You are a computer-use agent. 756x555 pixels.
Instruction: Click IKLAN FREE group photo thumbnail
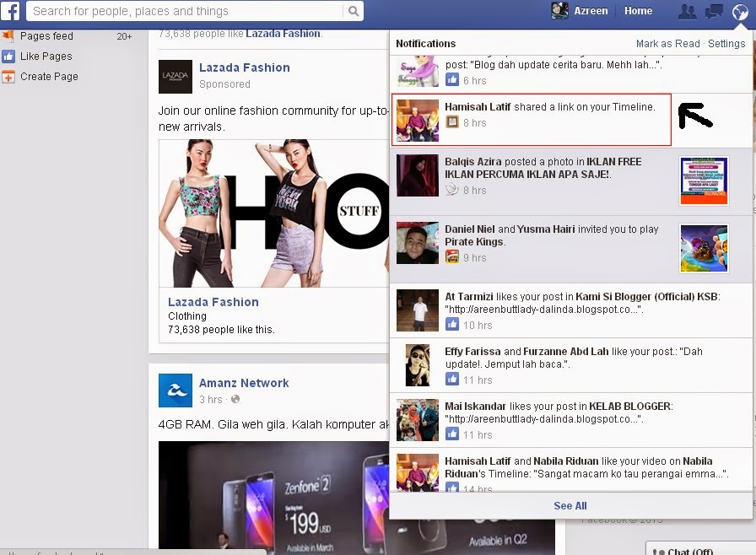click(x=704, y=181)
